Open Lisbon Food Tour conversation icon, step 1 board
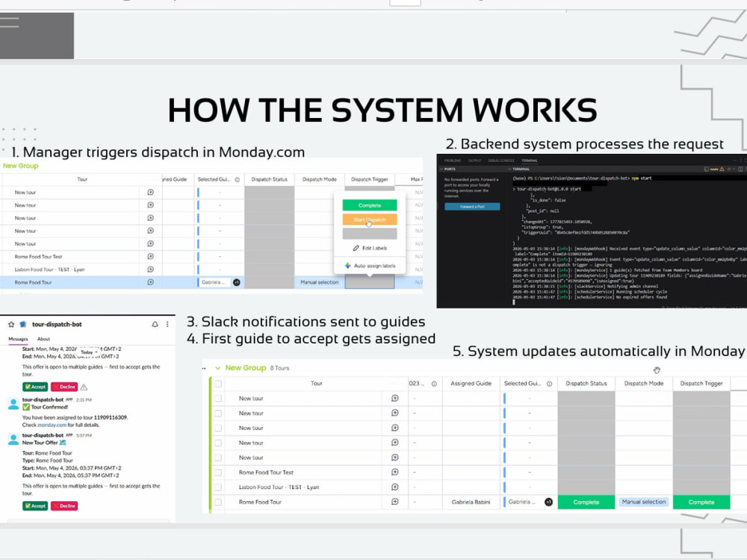This screenshot has width=747, height=560. pos(151,269)
